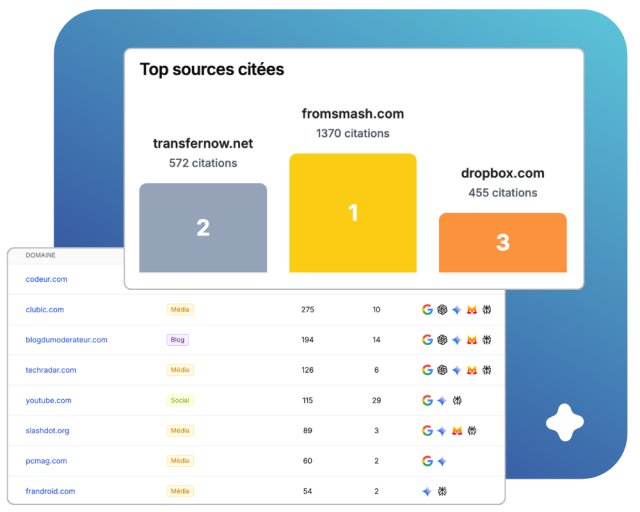
Task: Click the Google icon in clubic.com row
Action: click(427, 309)
